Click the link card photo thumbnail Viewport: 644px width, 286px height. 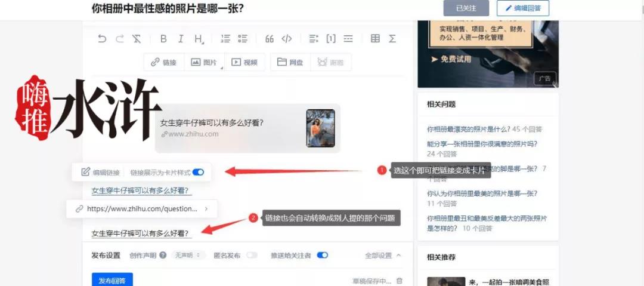point(320,128)
